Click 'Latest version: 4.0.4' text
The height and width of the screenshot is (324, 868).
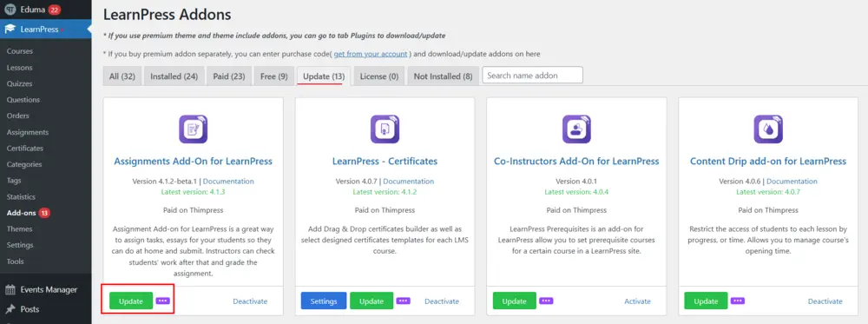[576, 192]
